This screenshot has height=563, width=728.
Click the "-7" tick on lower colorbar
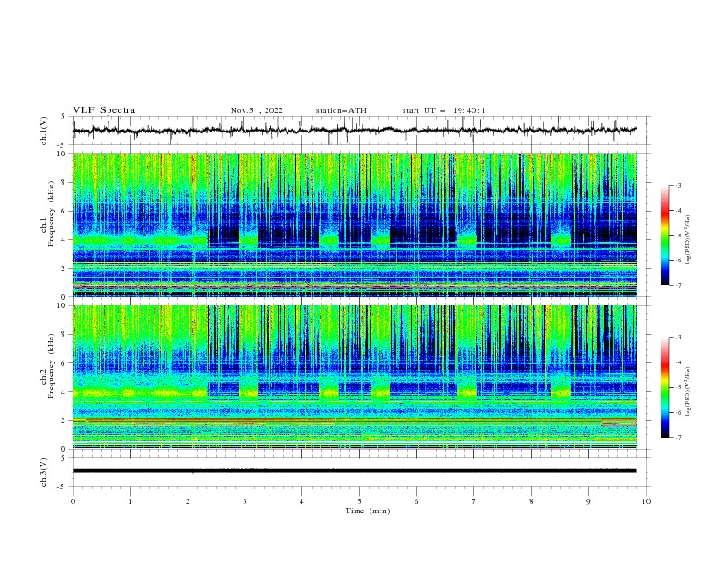(678, 438)
